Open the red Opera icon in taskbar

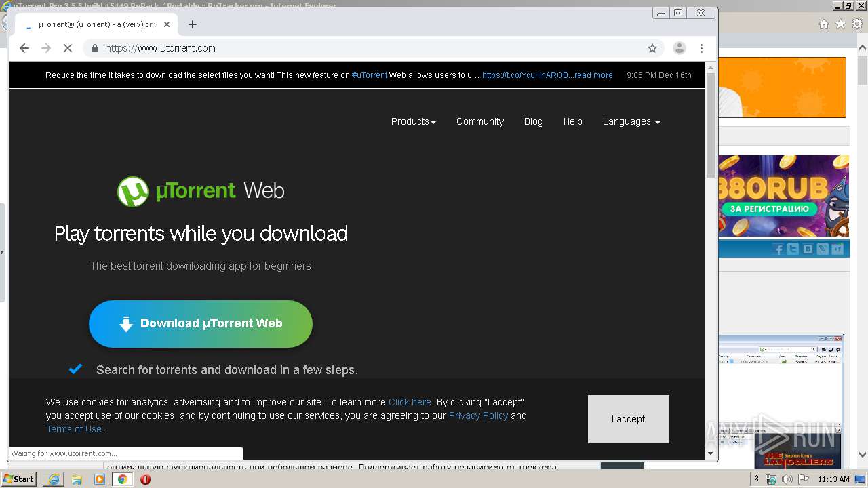point(145,479)
